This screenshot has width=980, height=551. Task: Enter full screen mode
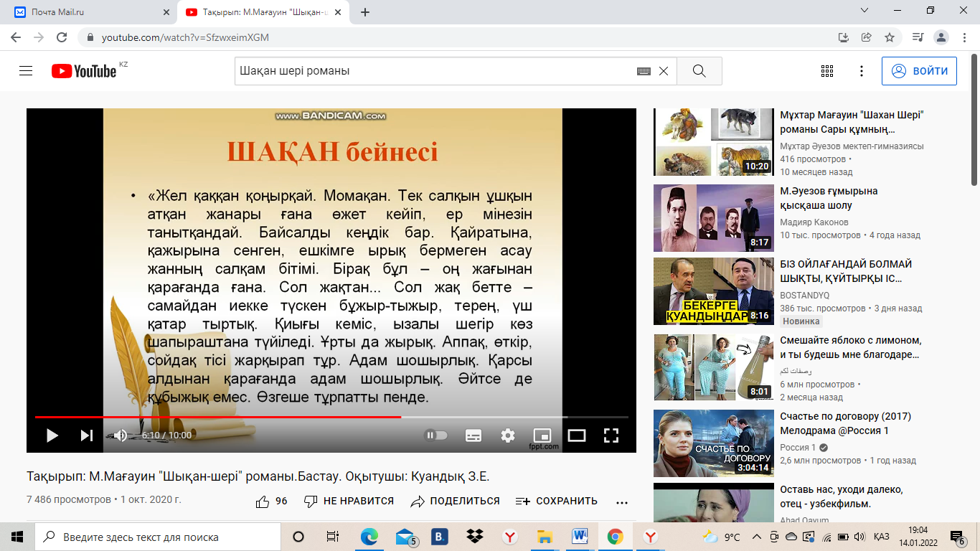point(611,435)
